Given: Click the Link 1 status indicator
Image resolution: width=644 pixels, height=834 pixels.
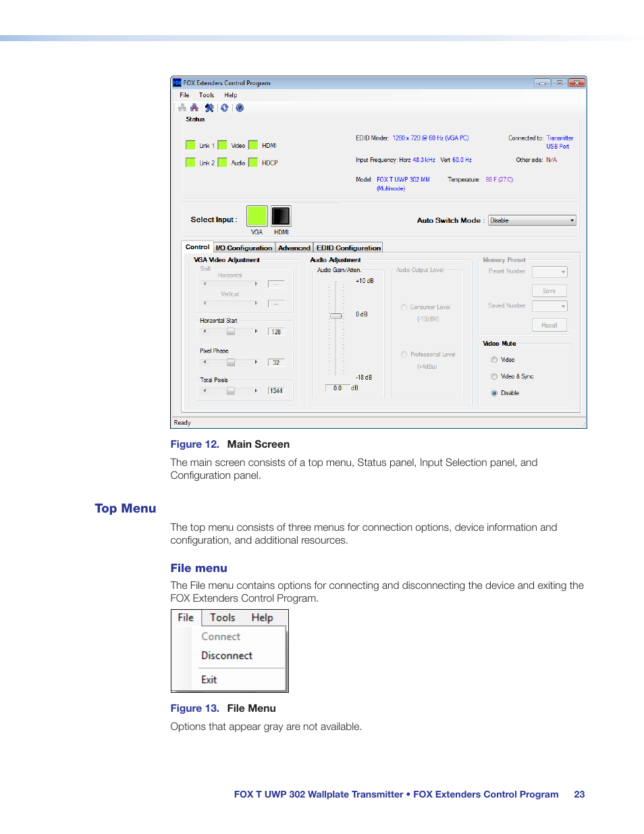Looking at the screenshot, I should 190,145.
